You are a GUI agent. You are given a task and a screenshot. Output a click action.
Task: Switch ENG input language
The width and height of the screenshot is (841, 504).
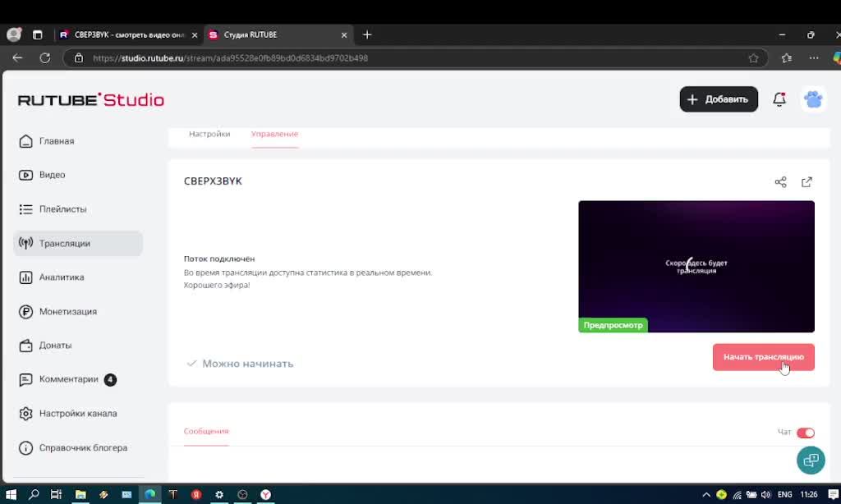point(784,494)
